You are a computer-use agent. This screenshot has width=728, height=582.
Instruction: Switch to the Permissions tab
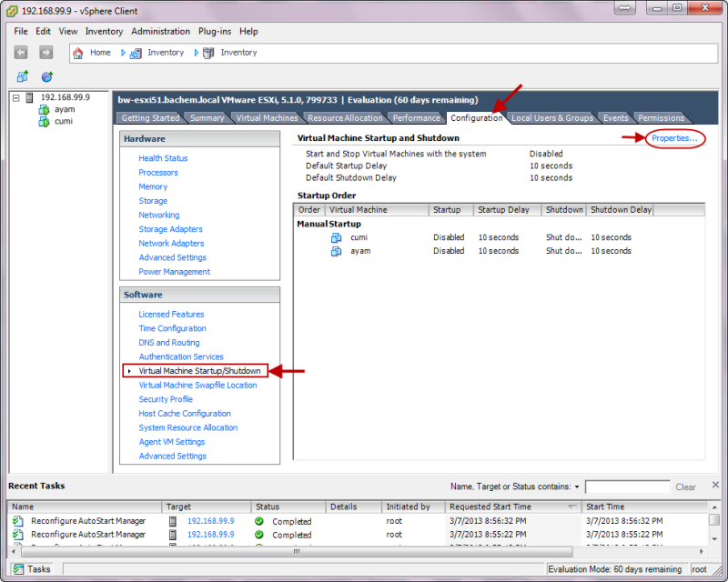point(662,118)
